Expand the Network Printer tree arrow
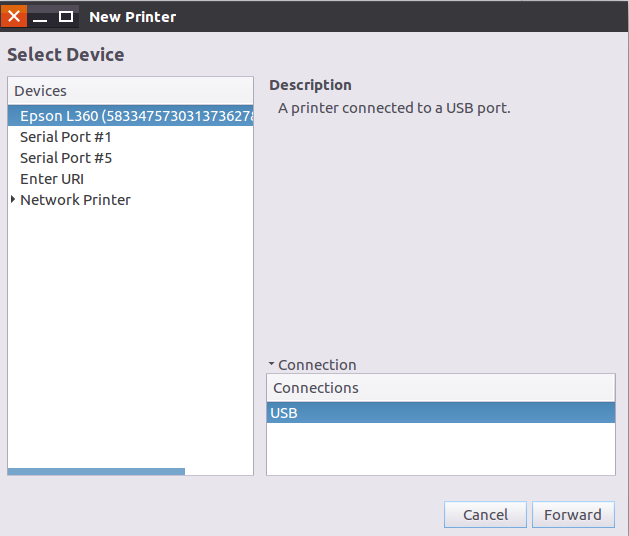 click(x=13, y=200)
